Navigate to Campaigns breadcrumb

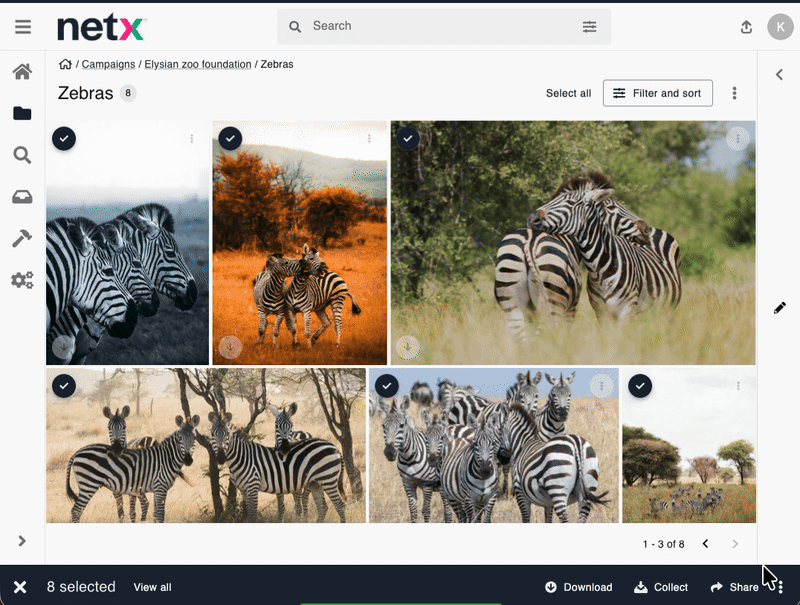(x=108, y=64)
